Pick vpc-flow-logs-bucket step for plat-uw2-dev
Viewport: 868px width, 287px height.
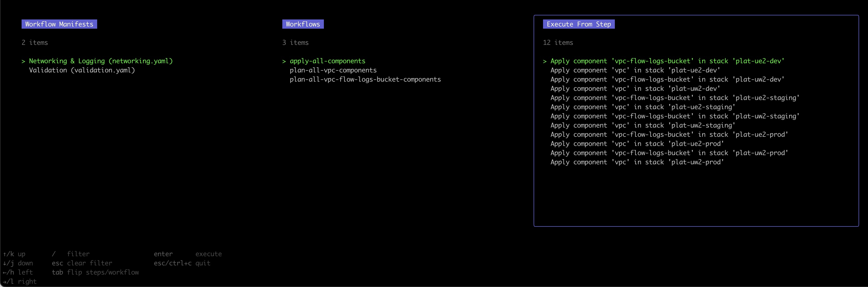pos(667,79)
